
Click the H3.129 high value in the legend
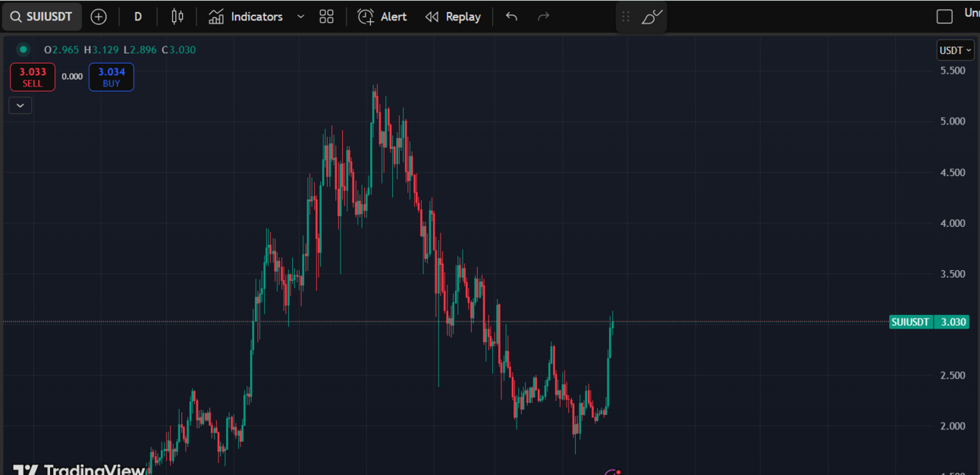[x=101, y=50]
